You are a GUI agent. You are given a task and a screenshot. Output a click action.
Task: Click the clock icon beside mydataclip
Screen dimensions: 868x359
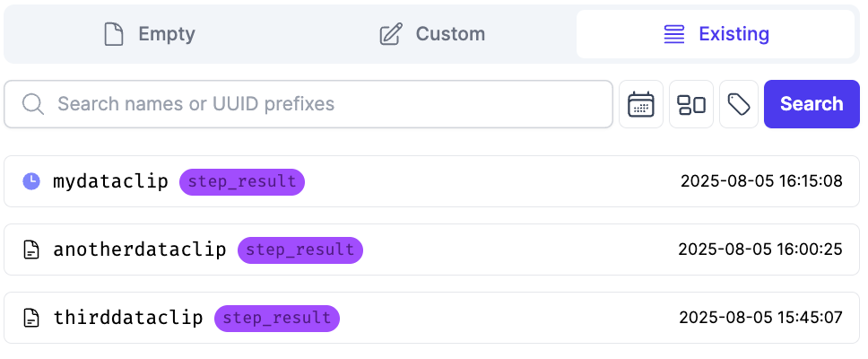click(x=31, y=181)
